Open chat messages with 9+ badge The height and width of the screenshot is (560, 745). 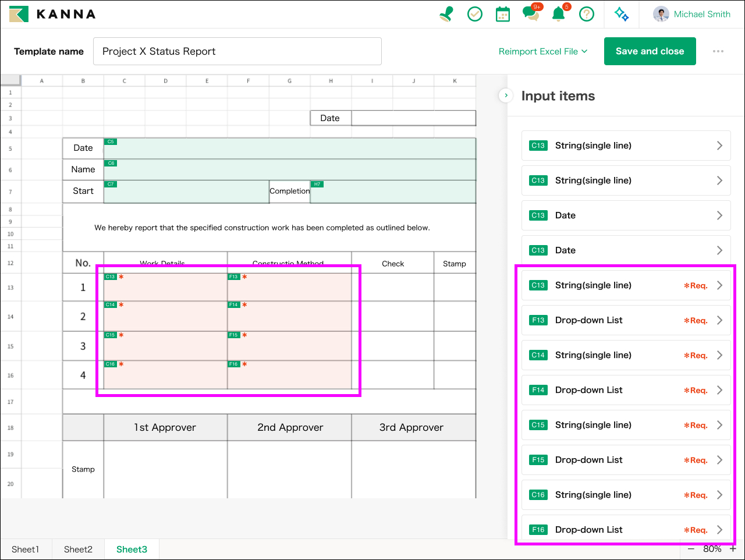pyautogui.click(x=530, y=14)
